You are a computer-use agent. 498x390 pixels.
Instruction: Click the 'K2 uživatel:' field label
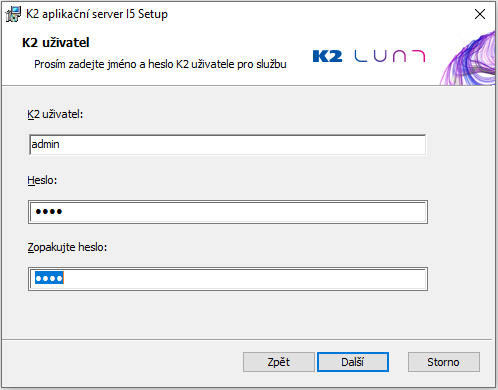[x=55, y=114]
